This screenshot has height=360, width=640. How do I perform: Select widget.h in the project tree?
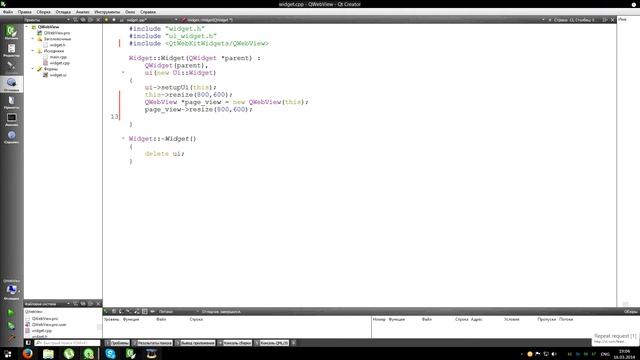tap(58, 45)
